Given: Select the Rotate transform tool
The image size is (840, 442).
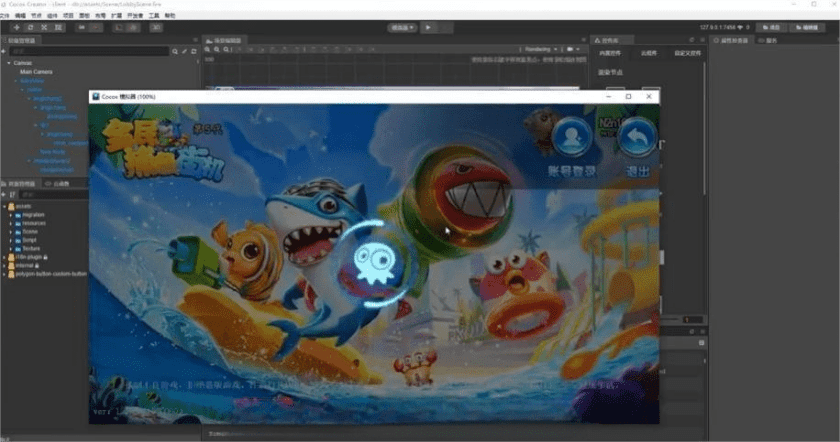Looking at the screenshot, I should (29, 28).
